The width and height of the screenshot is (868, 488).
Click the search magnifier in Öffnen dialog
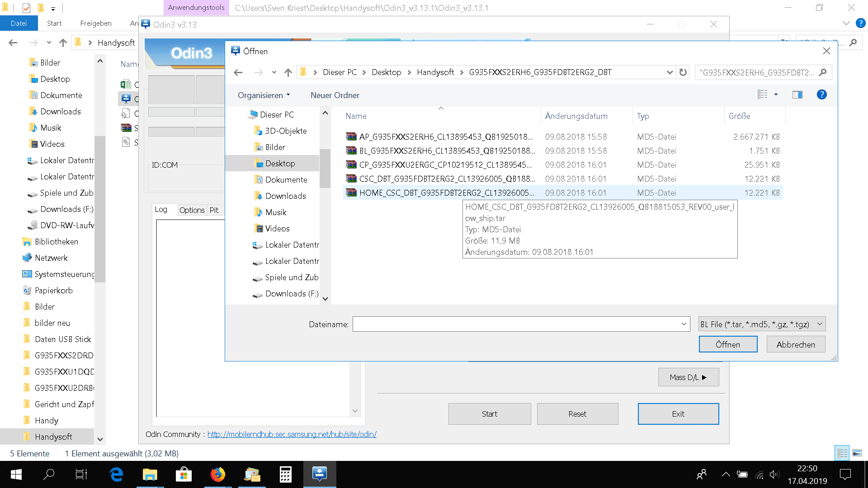[x=823, y=72]
